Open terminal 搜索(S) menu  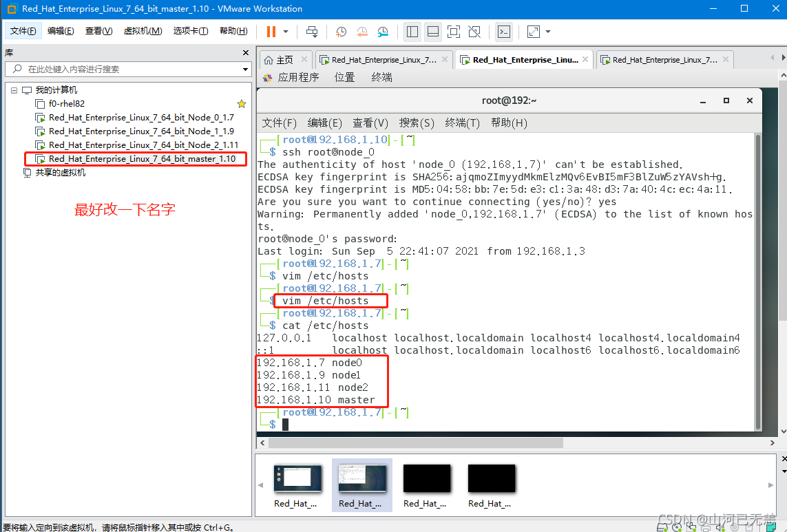click(x=417, y=123)
